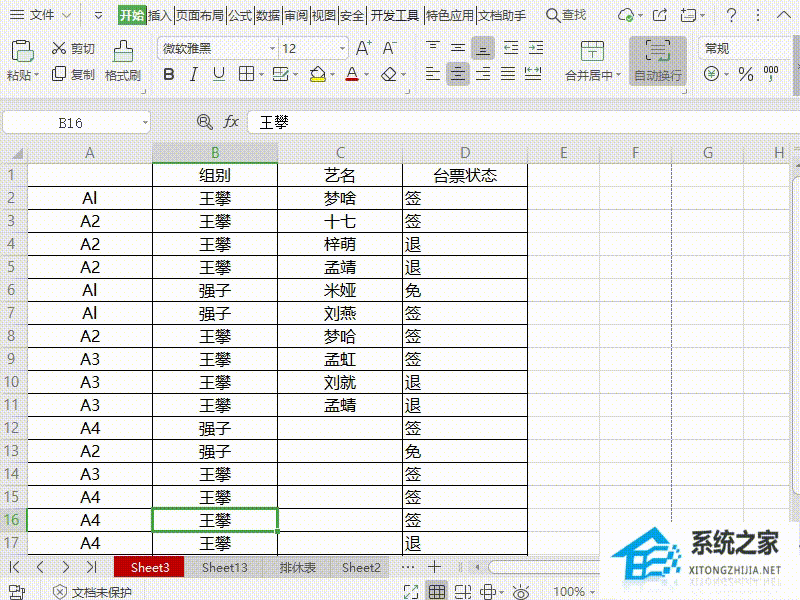Open the zoom 100% control

pos(571,590)
